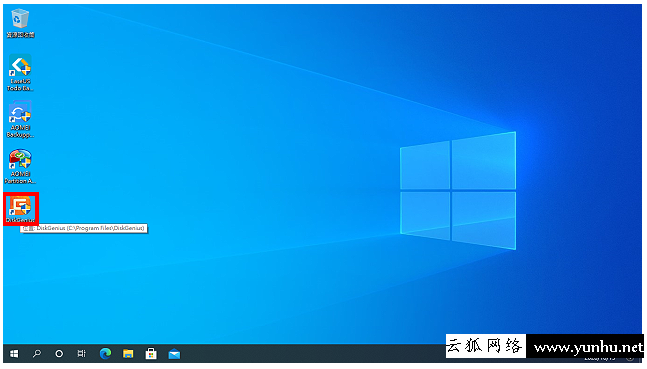Open File Explorer from taskbar
The image size is (647, 369).
[x=128, y=354]
